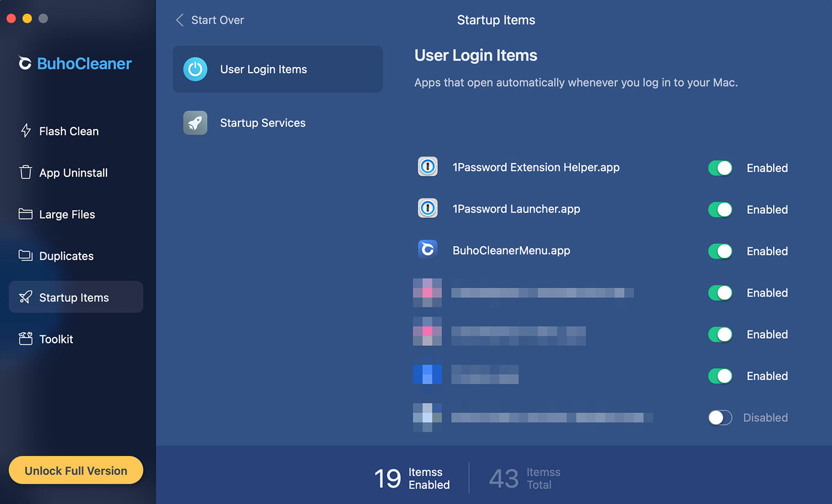The height and width of the screenshot is (504, 832).
Task: Click the 43 Items Total counter
Action: [525, 478]
